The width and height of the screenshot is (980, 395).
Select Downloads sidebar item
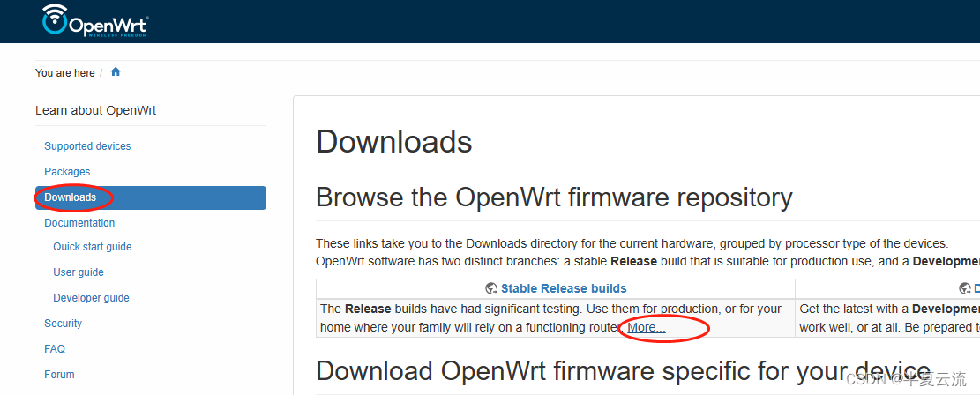coord(151,197)
